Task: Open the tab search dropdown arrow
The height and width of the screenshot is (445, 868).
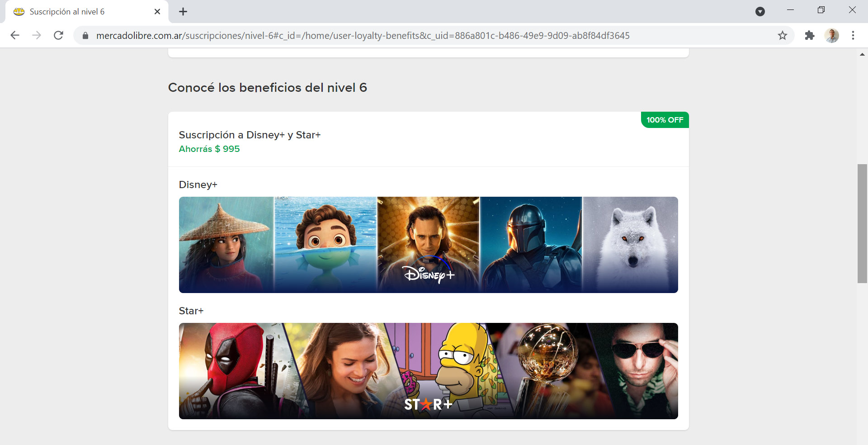Action: (x=760, y=12)
